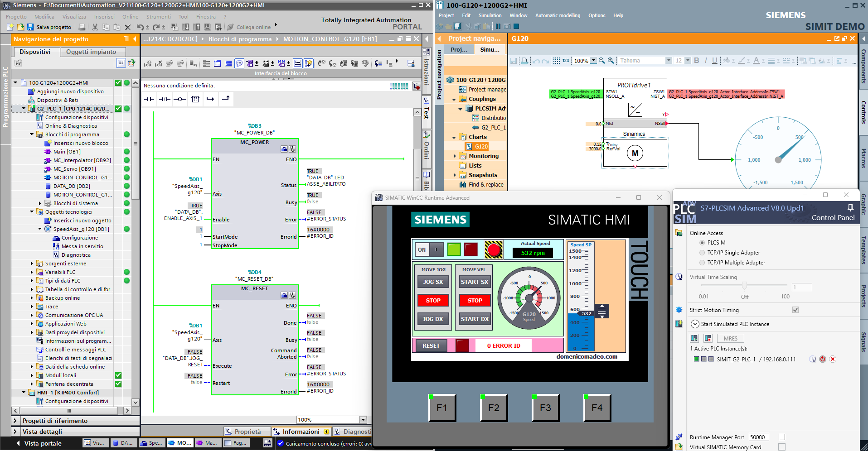This screenshot has width=868, height=451.
Task: Remove the SIMIT_G2_PLC_1 instance with red X icon
Action: click(x=833, y=359)
